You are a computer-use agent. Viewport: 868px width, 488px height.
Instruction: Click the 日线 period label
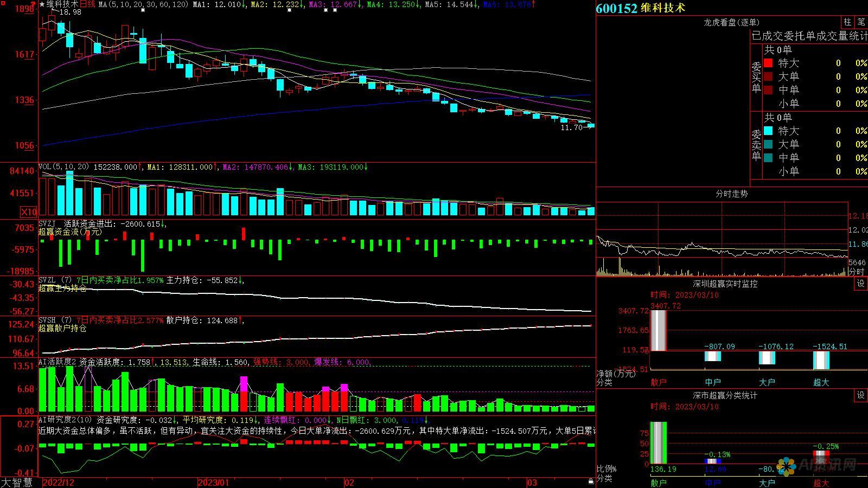[x=87, y=4]
